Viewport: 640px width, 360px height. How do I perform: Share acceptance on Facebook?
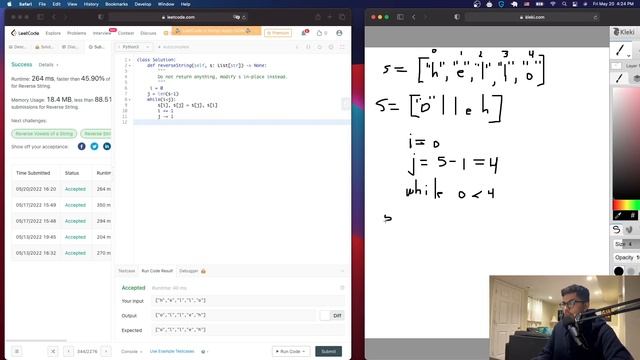(82, 146)
